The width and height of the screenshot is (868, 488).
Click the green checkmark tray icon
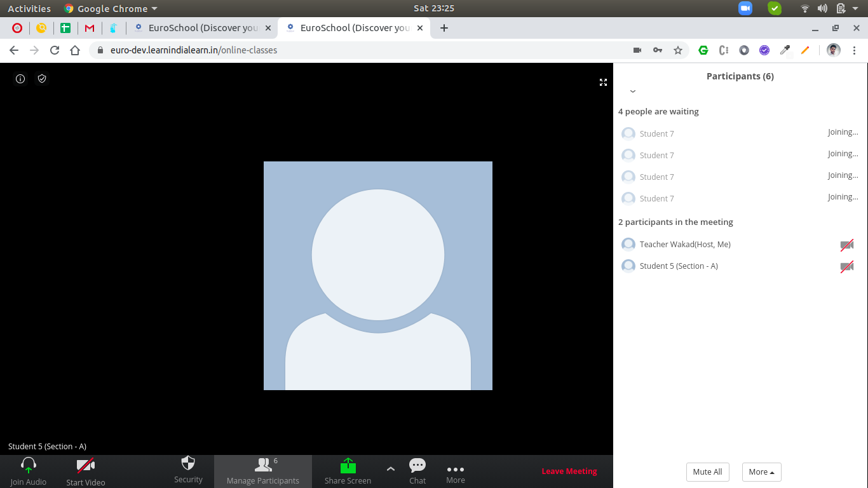tap(775, 8)
